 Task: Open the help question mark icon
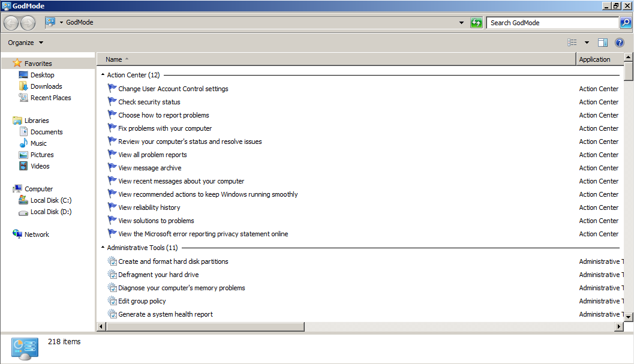click(x=619, y=43)
